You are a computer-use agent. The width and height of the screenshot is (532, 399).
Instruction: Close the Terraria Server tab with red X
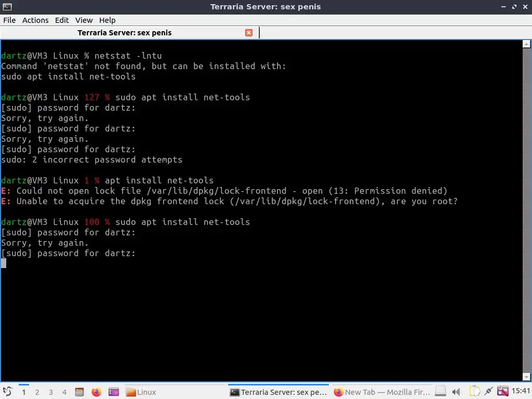tap(249, 33)
